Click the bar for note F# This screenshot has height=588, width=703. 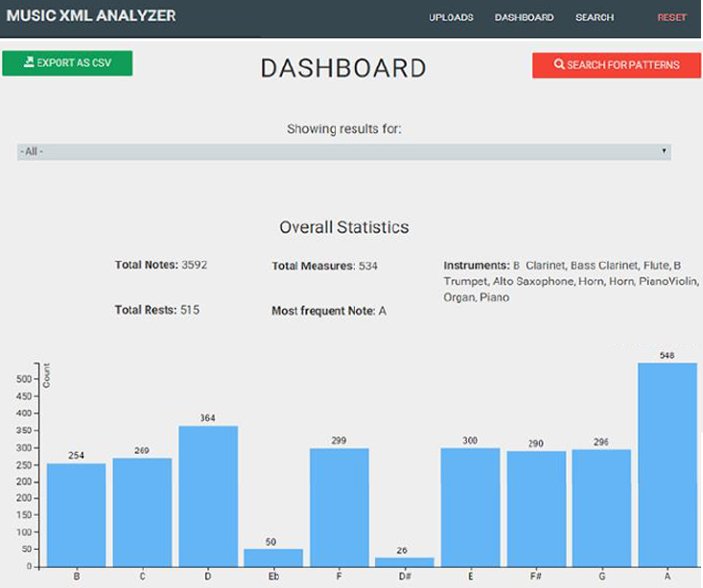[536, 508]
